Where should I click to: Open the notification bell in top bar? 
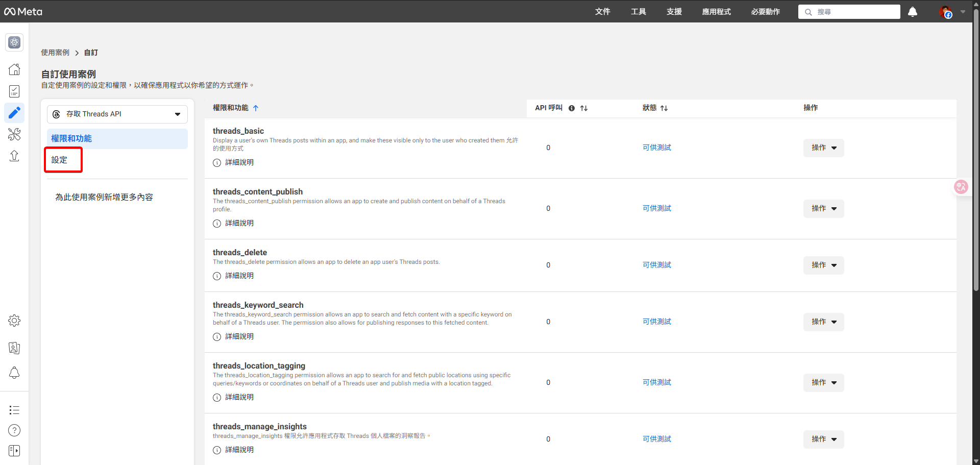[x=913, y=12]
